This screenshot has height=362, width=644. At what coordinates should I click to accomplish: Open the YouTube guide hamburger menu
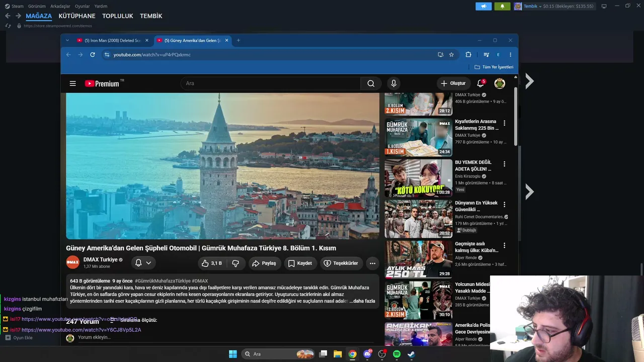tap(73, 83)
